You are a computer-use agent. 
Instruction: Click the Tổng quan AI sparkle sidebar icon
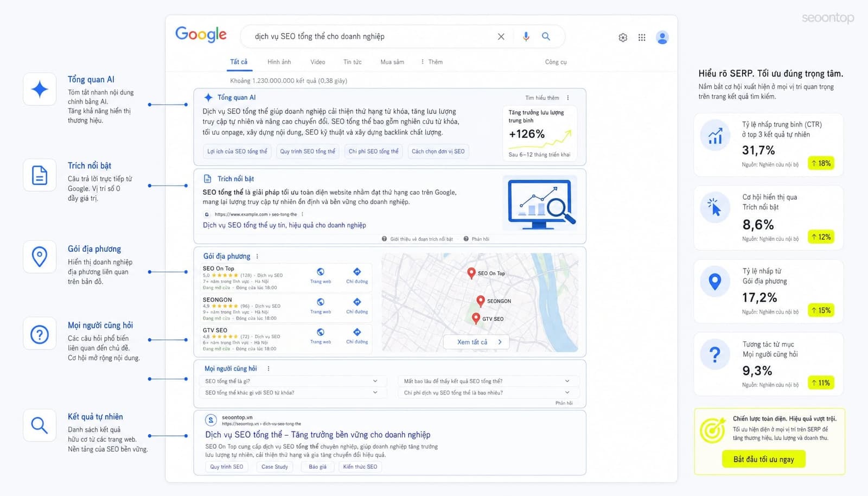pos(40,89)
